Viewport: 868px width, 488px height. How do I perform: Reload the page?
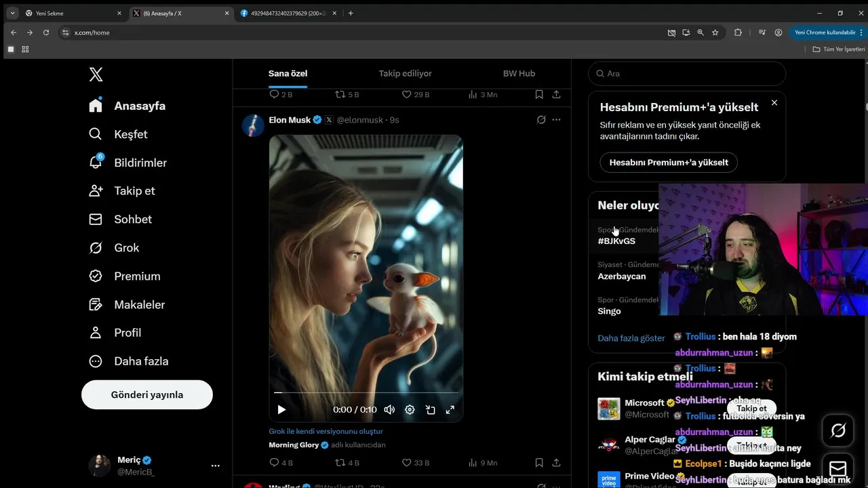coord(46,32)
